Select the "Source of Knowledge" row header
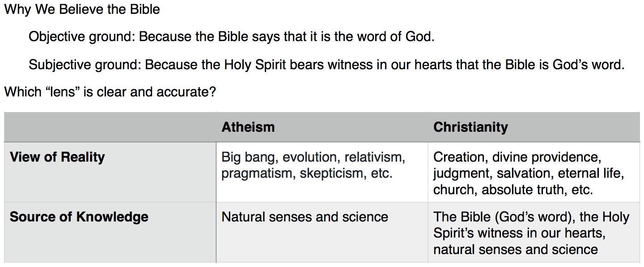This screenshot has height=267, width=644. click(79, 217)
